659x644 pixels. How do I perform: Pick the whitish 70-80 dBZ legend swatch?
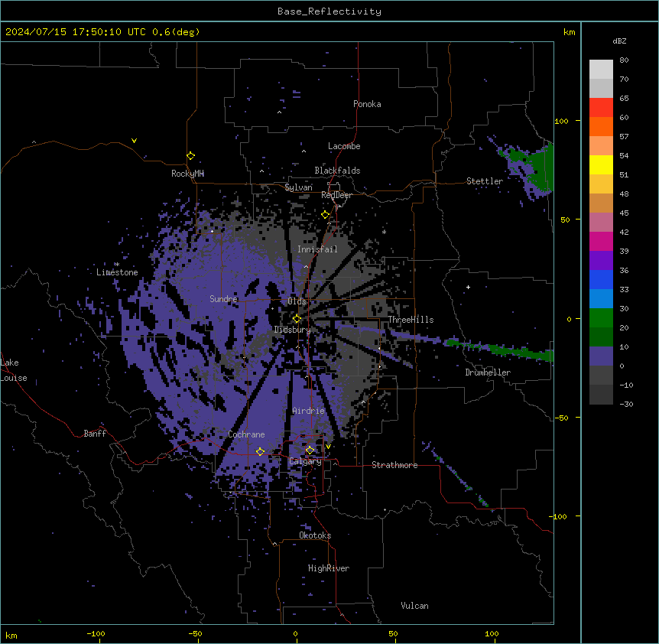click(601, 70)
